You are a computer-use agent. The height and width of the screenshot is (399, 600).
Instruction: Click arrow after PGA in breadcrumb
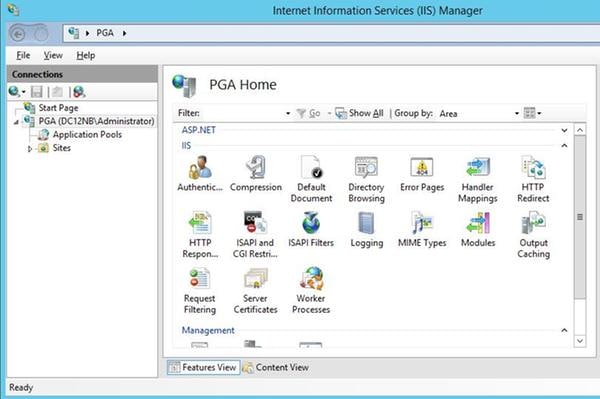pos(124,34)
